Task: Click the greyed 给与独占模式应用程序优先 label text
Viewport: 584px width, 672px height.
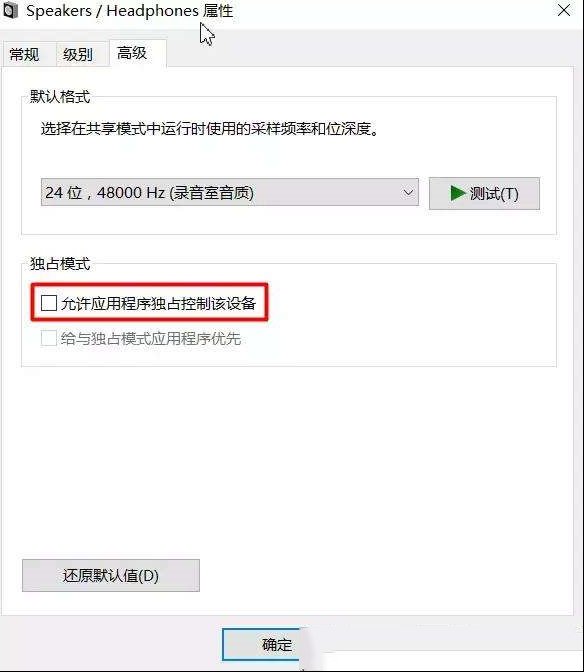Action: [151, 339]
